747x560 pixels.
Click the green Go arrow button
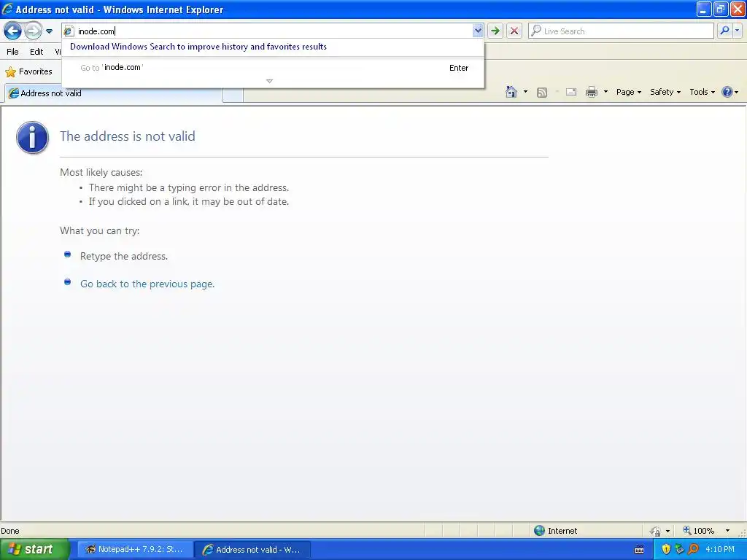click(495, 31)
